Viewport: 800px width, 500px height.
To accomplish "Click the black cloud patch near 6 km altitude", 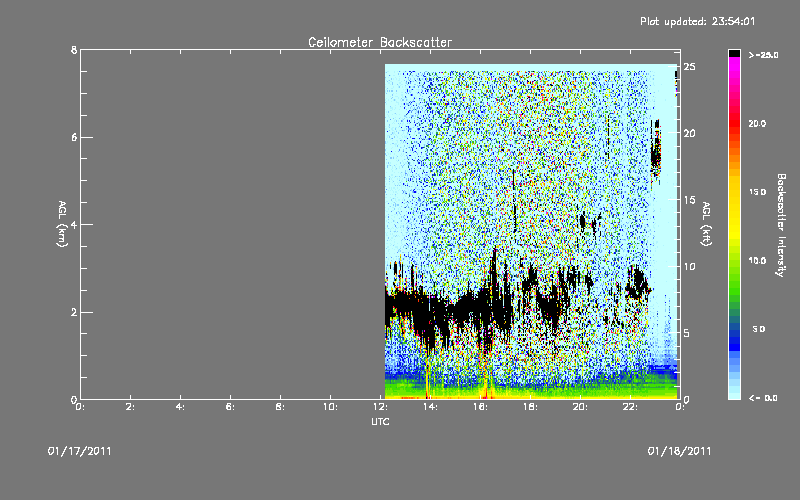I will [x=656, y=151].
